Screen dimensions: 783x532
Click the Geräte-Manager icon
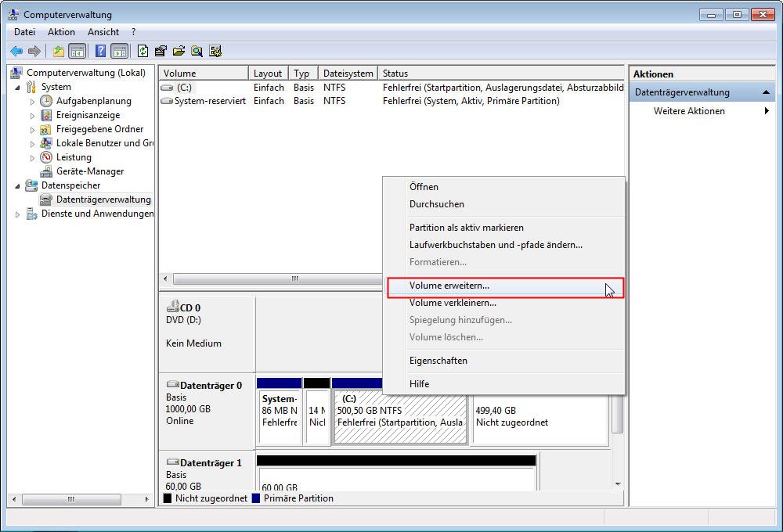(x=46, y=171)
